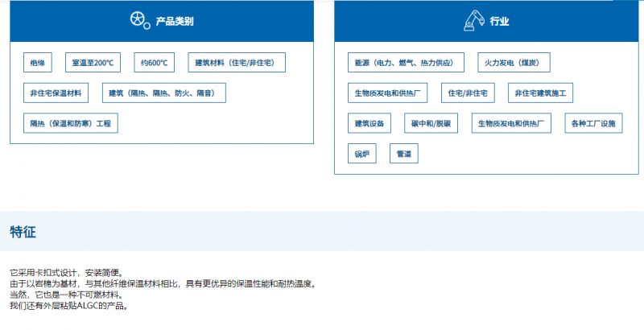The image size is (644, 330).
Task: Click the 碳中和/脱碳 tag
Action: pos(430,124)
